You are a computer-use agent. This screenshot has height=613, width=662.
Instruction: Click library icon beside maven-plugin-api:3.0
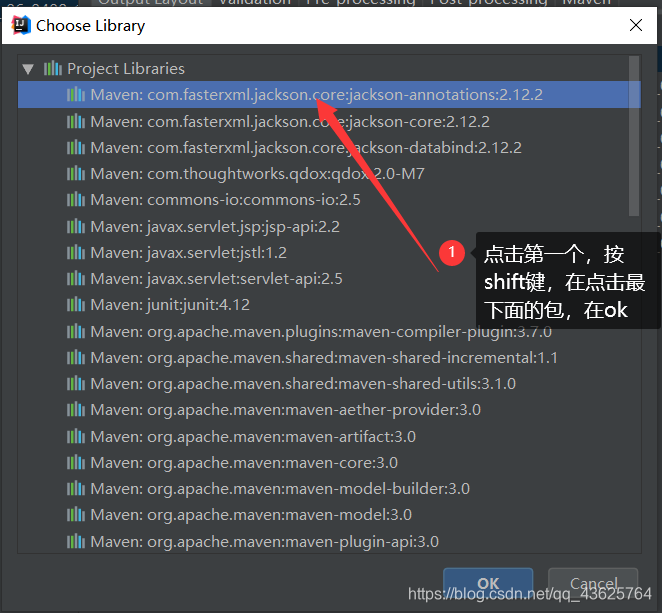(x=76, y=542)
